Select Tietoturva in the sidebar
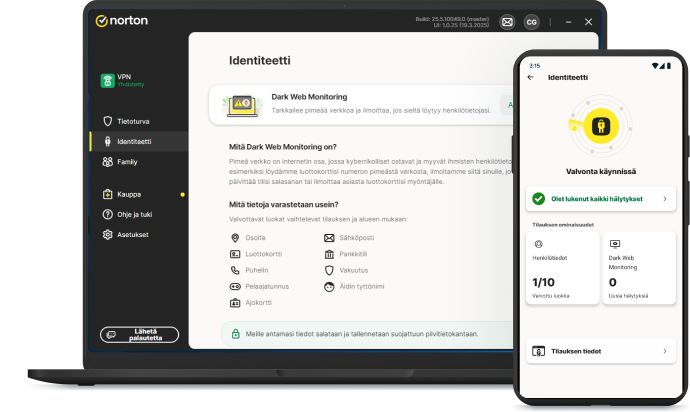 (133, 121)
